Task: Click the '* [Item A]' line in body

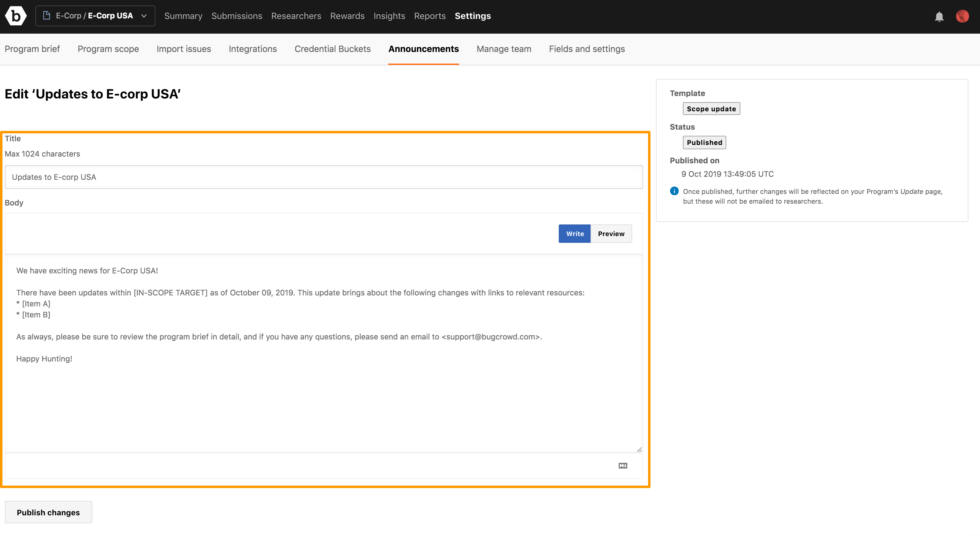Action: pos(33,304)
